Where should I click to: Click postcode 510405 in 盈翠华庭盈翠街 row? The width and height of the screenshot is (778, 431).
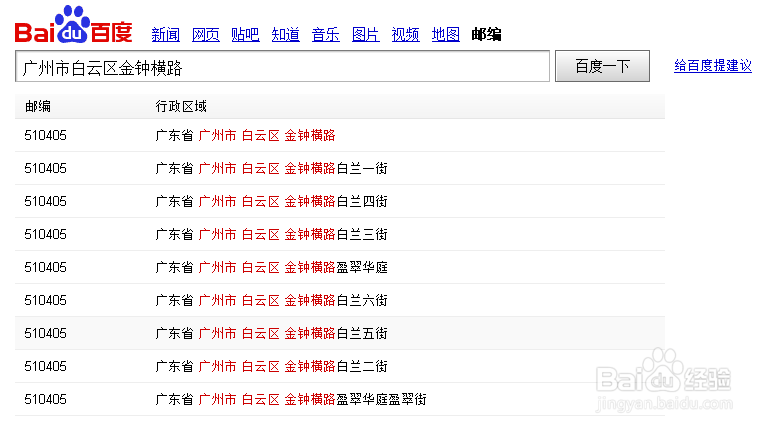tap(45, 399)
